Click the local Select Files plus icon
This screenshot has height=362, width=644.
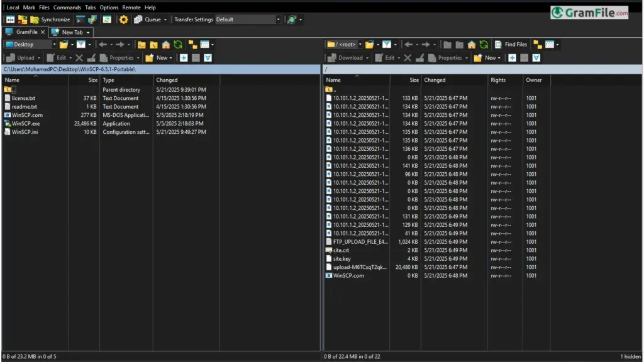[x=184, y=58]
